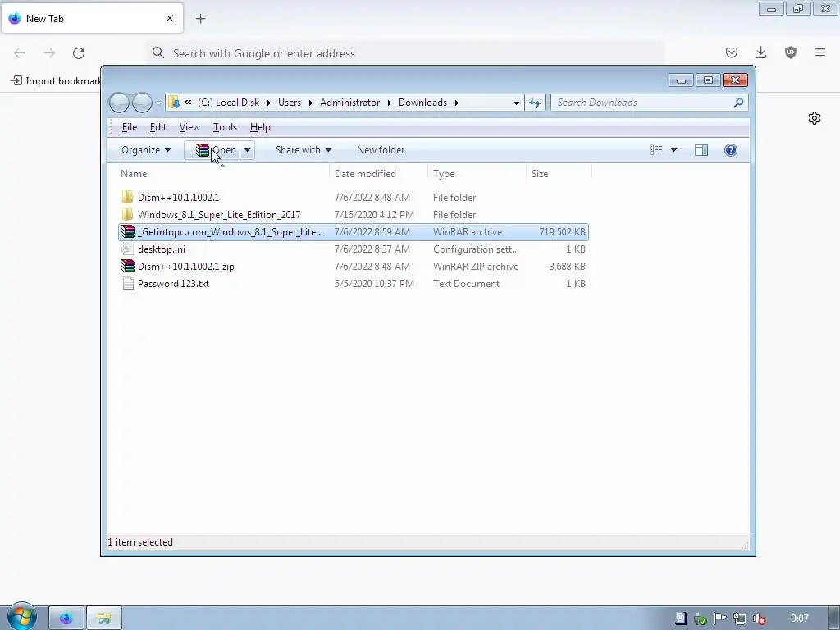Click the New folder button

[381, 150]
